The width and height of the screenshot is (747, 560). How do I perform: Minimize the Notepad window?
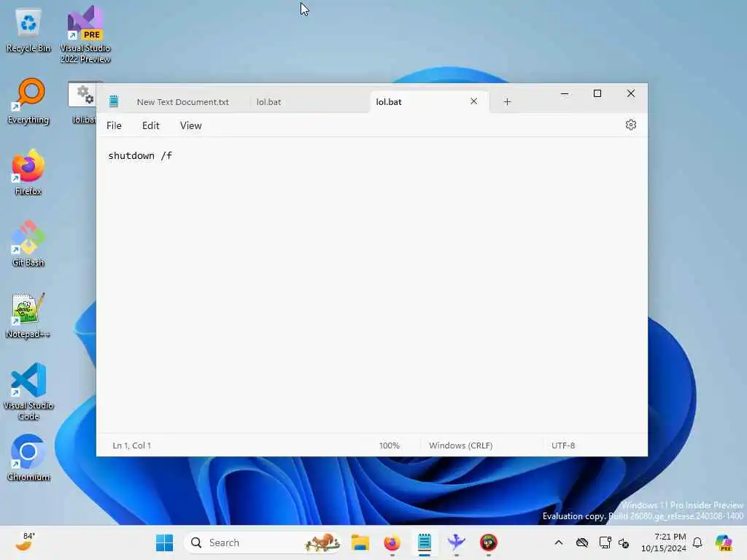pyautogui.click(x=565, y=94)
